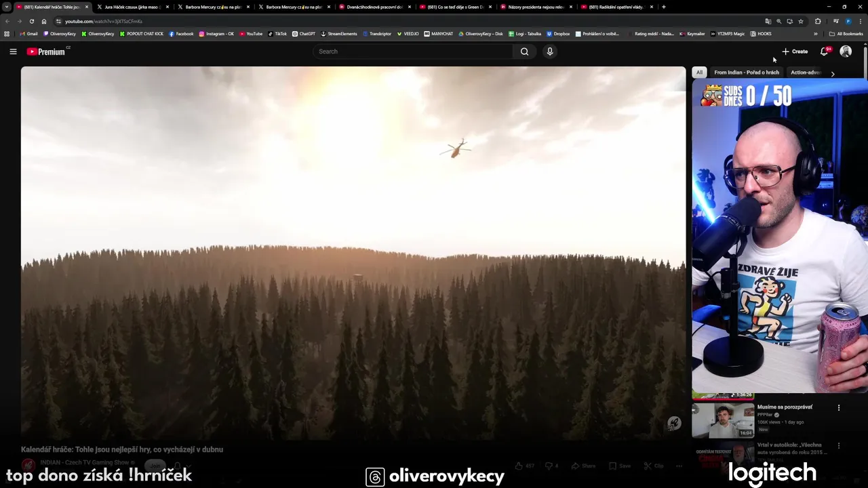Focus the YouTube Search input field
Viewport: 868px width, 488px height.
(x=414, y=52)
